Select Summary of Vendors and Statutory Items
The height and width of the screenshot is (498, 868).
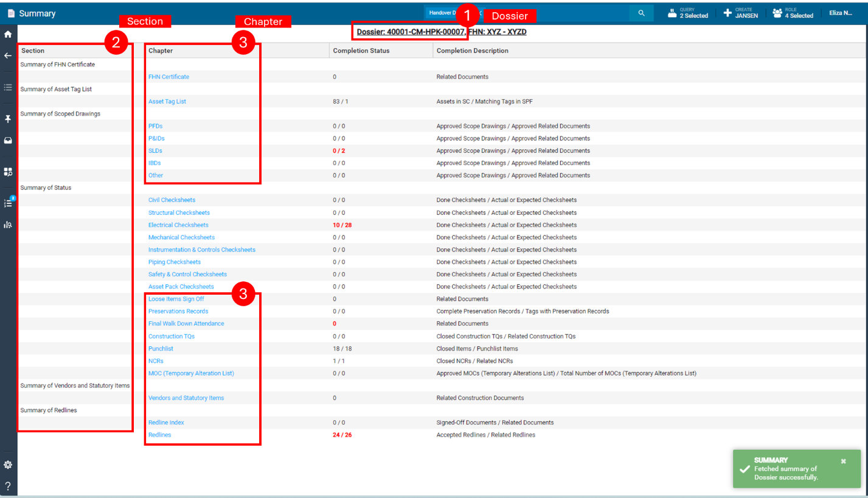click(x=75, y=385)
